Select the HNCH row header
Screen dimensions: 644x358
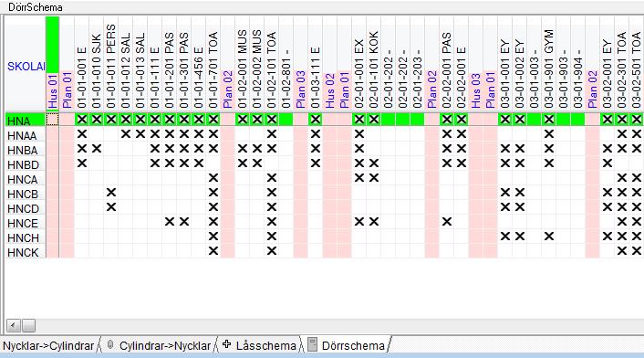26,238
